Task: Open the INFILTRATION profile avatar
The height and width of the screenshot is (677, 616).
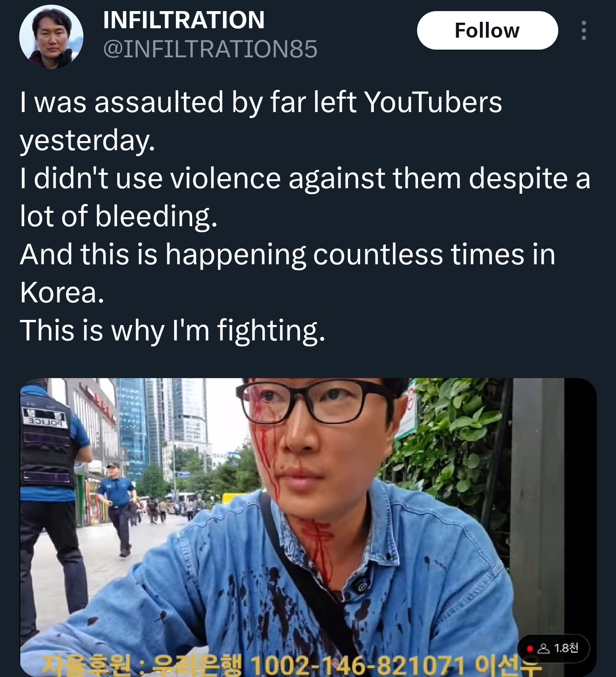Action: coord(51,37)
